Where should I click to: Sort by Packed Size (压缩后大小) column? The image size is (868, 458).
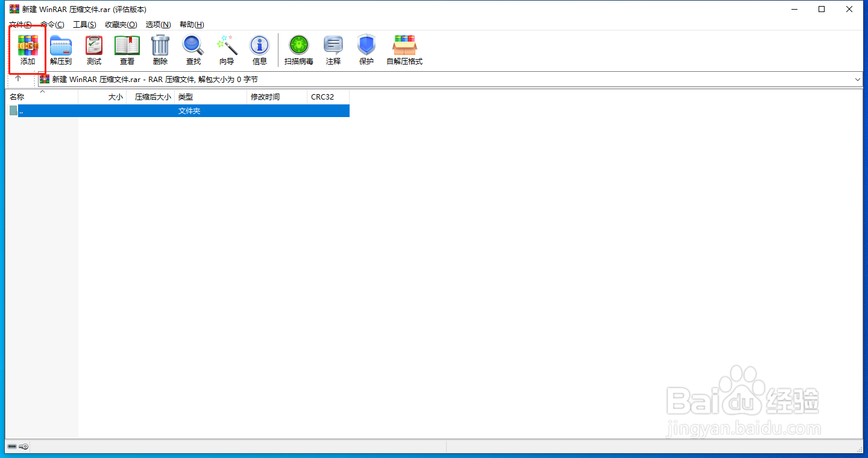pos(151,97)
